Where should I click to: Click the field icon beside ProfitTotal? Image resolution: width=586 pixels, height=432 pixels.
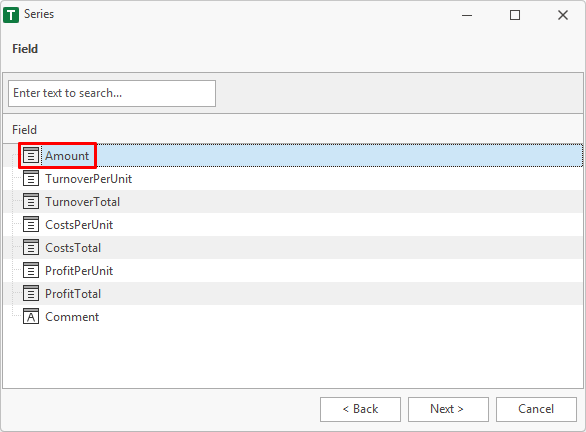pyautogui.click(x=31, y=293)
